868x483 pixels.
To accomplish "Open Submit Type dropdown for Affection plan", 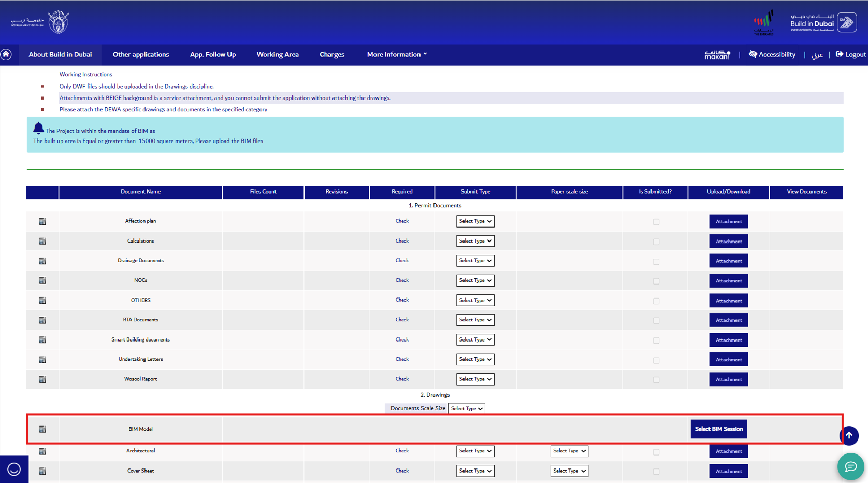I will [475, 221].
